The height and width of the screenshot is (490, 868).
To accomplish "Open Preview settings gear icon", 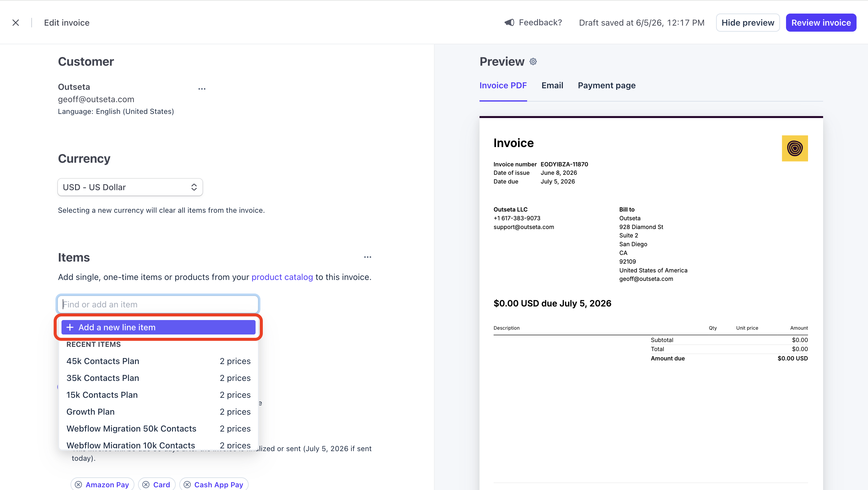I will click(x=533, y=62).
